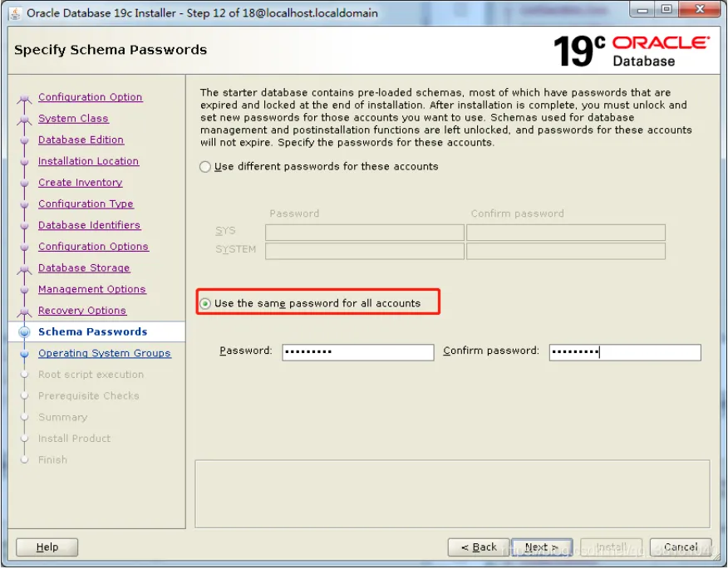The width and height of the screenshot is (728, 569).
Task: Open the Database Storage step
Action: pyautogui.click(x=84, y=267)
